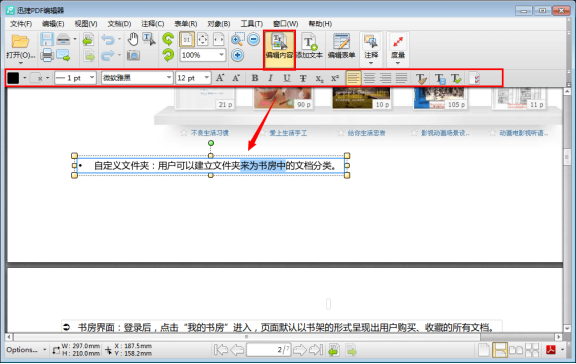Click the scanner icon in toolbar
Screen dimensions: 576x364
63,39
